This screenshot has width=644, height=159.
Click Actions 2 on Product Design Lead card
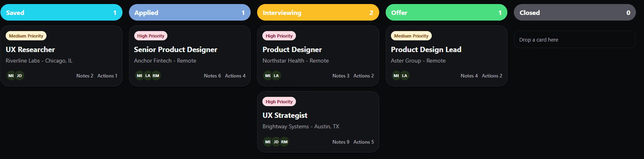492,76
